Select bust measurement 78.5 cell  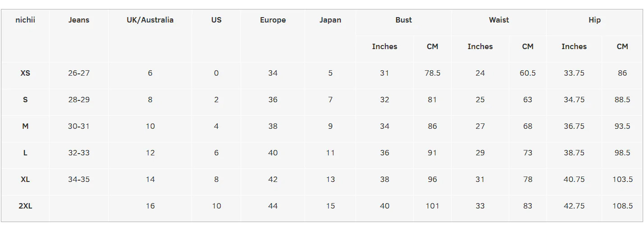[432, 73]
